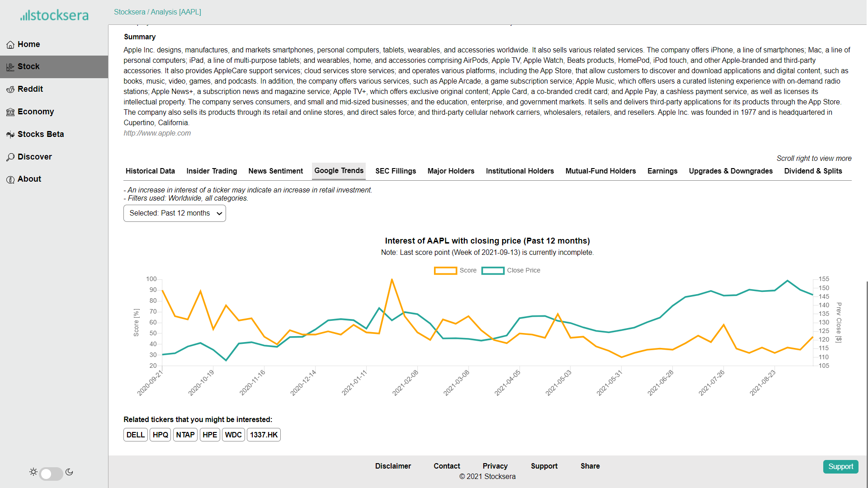This screenshot has width=868, height=488.
Task: Click the Reddit alien icon in sidebar
Action: pyautogui.click(x=10, y=89)
